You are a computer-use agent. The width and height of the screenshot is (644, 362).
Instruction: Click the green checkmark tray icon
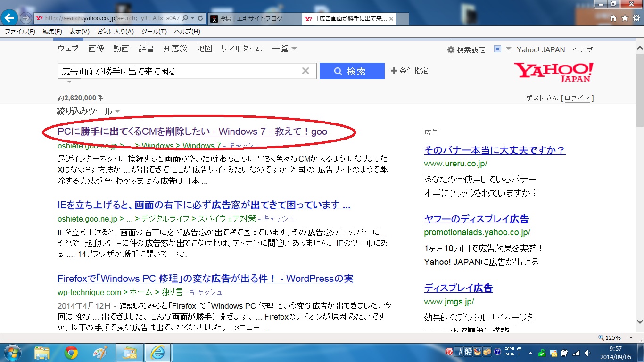coord(543,353)
